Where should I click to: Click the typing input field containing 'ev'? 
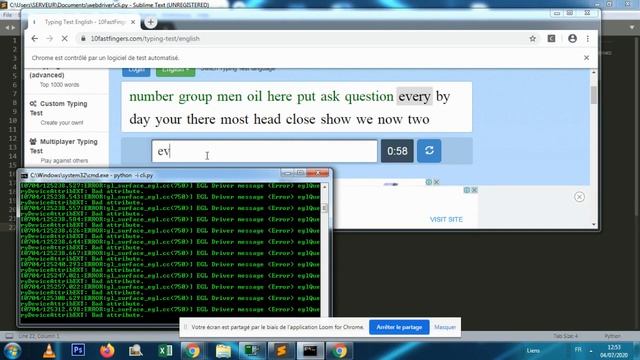[x=264, y=151]
